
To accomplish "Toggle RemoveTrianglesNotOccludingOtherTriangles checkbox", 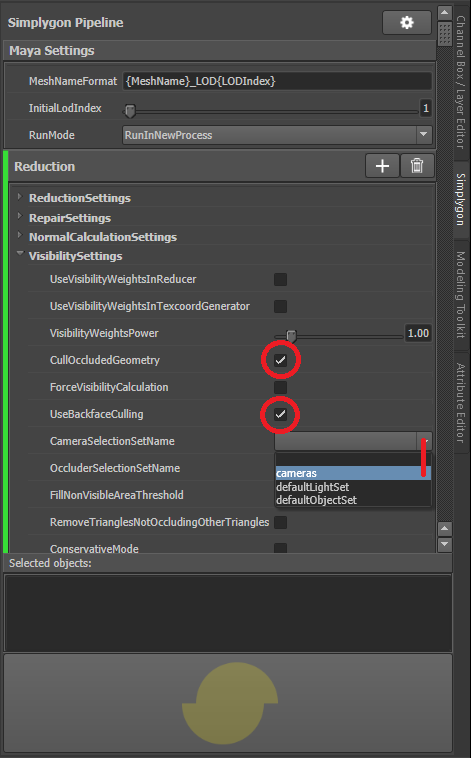I will coord(280,522).
